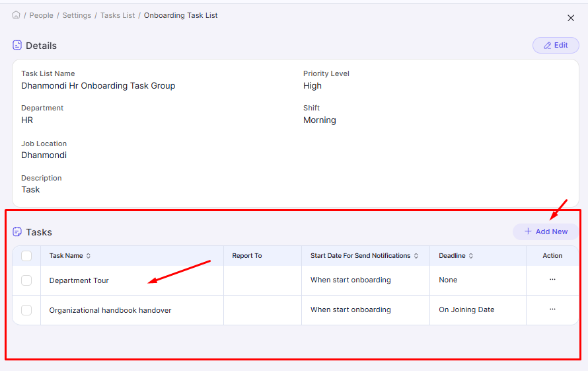Sort by Deadline column arrows

[471, 256]
